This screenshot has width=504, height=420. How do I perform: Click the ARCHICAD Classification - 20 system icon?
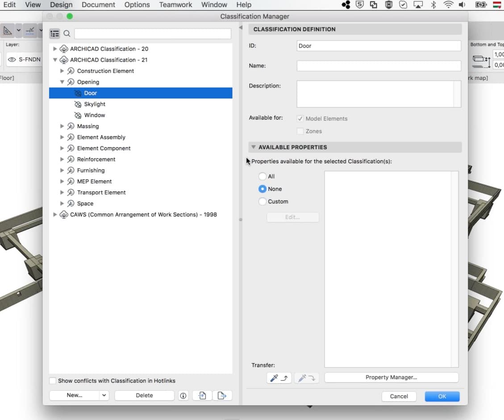tap(64, 49)
